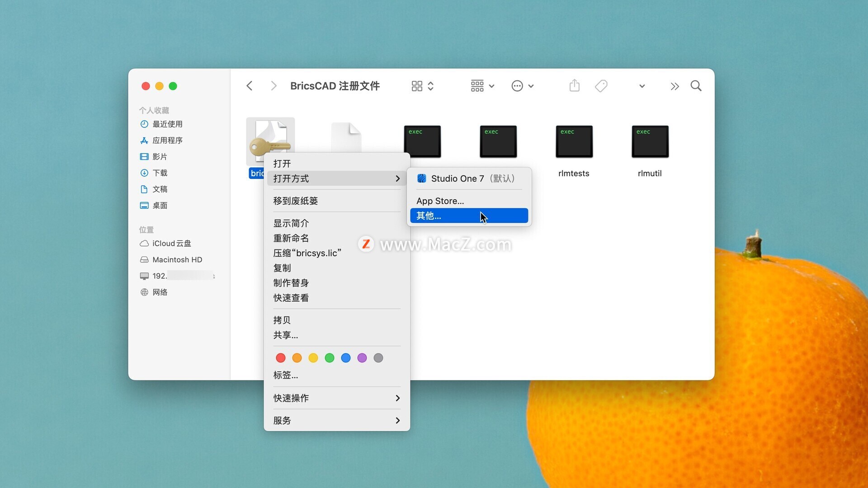The width and height of the screenshot is (868, 488).
Task: Close the Finder window with red button
Action: (x=146, y=86)
